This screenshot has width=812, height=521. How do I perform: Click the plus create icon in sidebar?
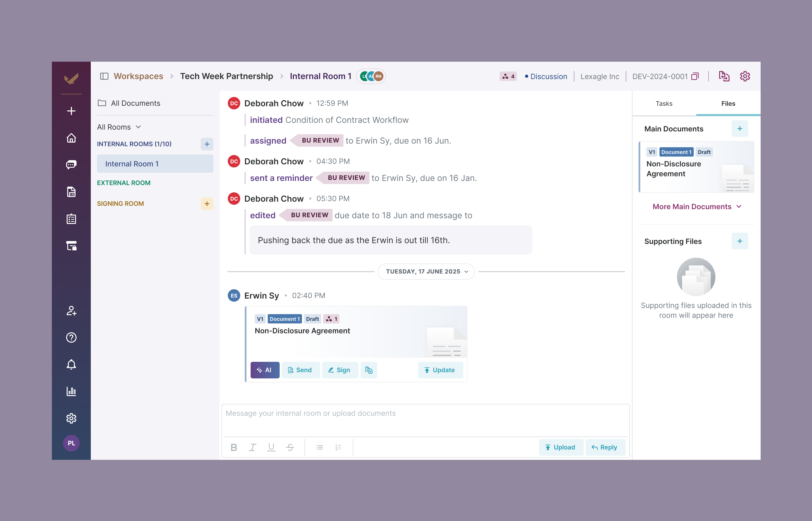71,111
